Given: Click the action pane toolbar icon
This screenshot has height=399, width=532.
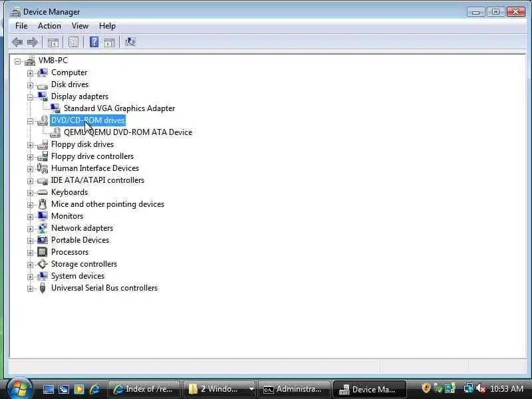Looking at the screenshot, I should (109, 42).
